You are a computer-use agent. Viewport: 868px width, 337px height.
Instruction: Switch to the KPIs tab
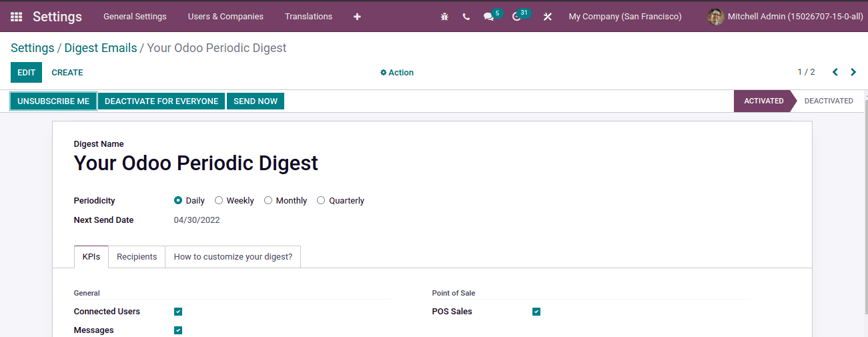pyautogui.click(x=91, y=257)
